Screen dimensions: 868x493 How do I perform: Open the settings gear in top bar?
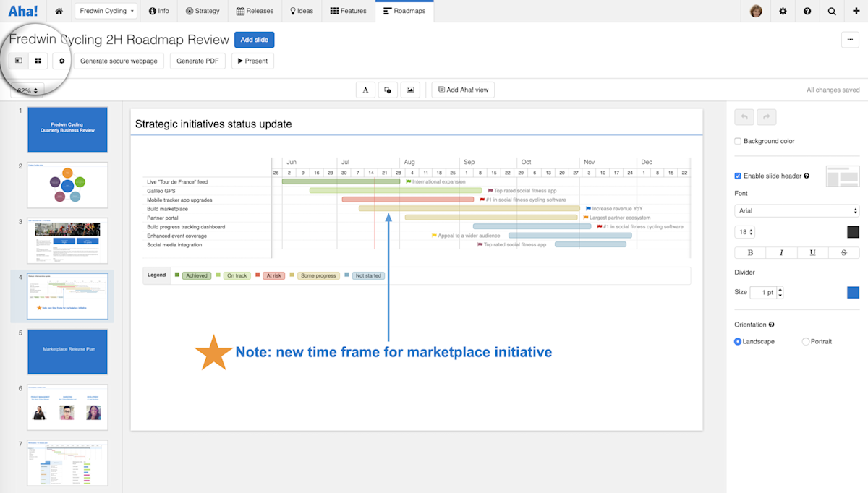(x=783, y=11)
